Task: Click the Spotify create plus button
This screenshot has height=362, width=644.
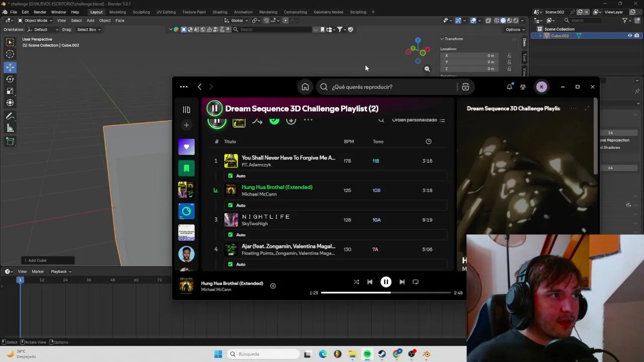Action: 186,125
